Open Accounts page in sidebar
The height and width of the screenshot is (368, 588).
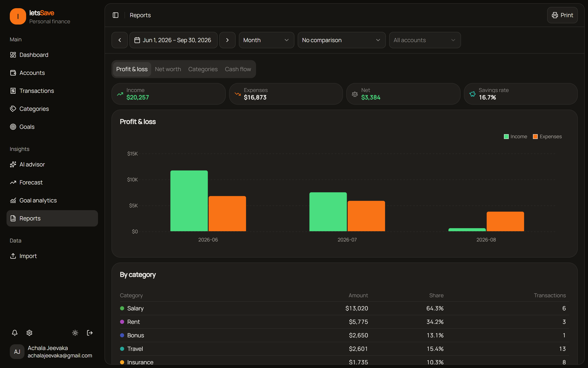coord(52,73)
